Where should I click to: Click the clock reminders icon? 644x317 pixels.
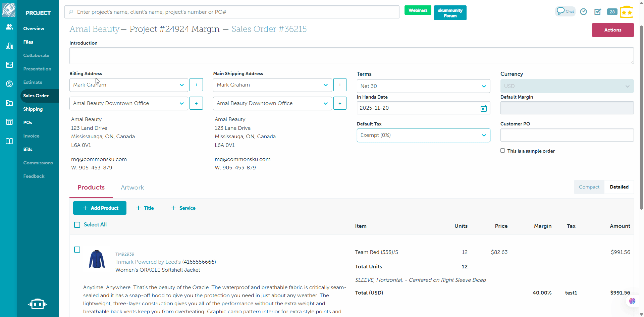584,12
